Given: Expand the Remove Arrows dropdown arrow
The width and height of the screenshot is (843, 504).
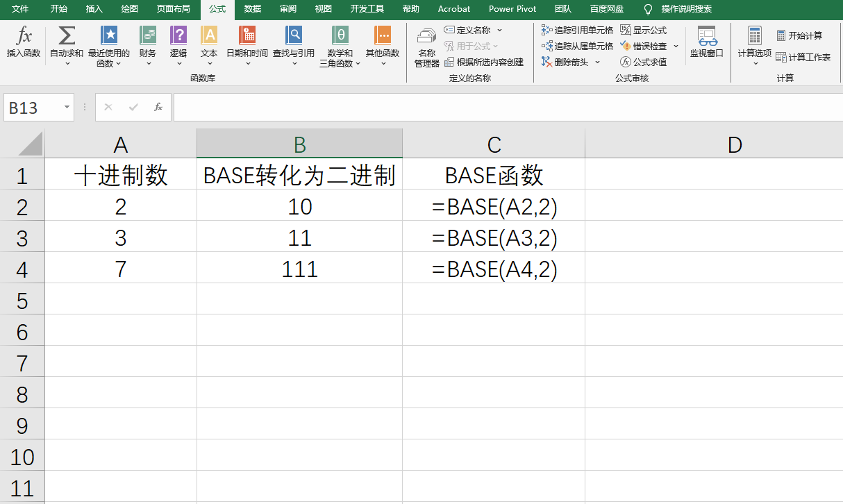Looking at the screenshot, I should point(597,62).
